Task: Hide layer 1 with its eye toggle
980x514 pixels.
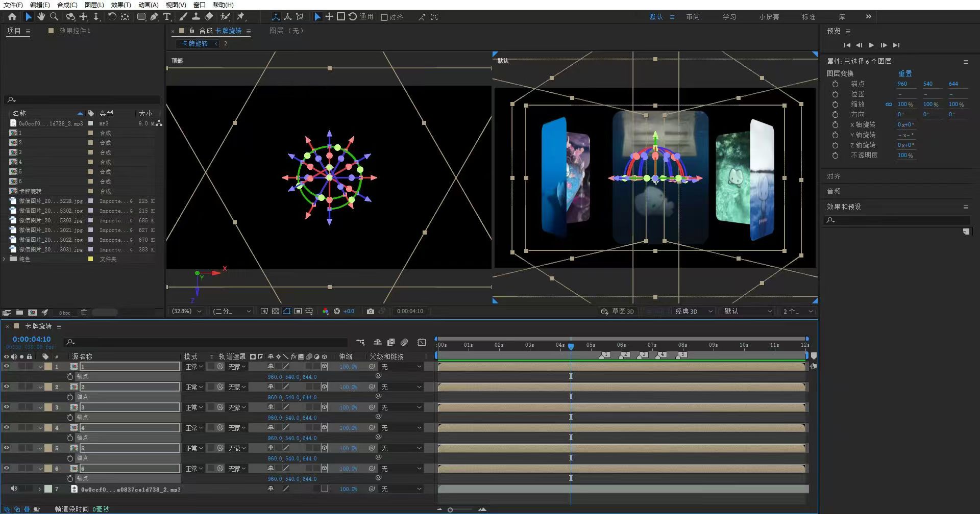Action: (x=7, y=366)
